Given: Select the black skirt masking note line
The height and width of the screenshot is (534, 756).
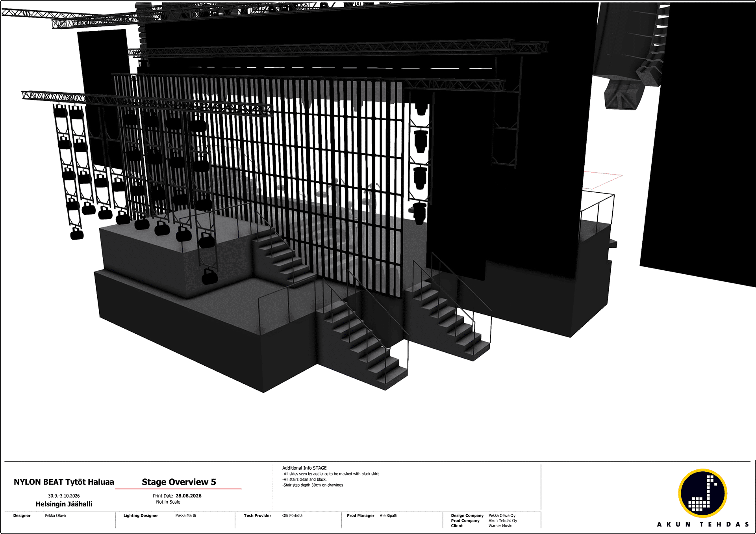Looking at the screenshot, I should [330, 474].
